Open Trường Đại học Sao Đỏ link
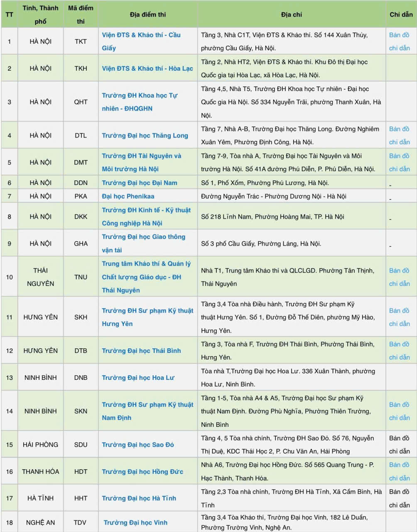 138,445
